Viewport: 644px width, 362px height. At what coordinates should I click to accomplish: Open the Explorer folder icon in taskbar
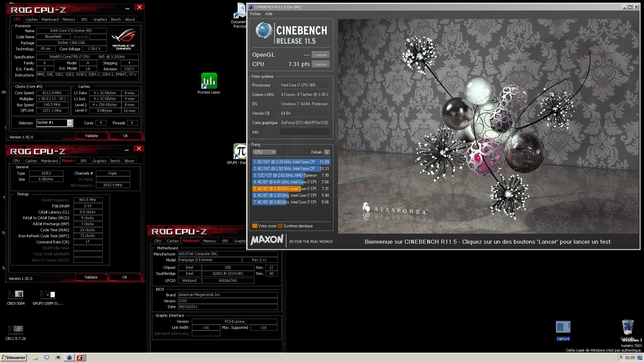pyautogui.click(x=35, y=358)
